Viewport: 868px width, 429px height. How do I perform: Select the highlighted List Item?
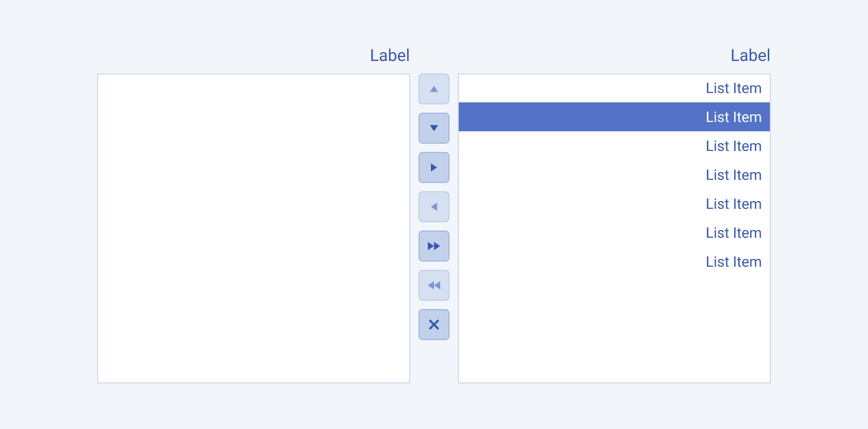click(x=733, y=117)
